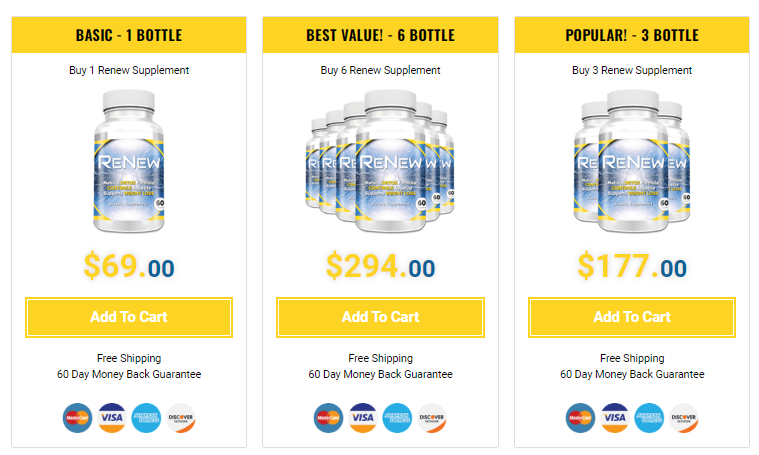The image size is (759, 455).
Task: Click the MasterCard icon under 6 bottle plan
Action: pos(329,418)
